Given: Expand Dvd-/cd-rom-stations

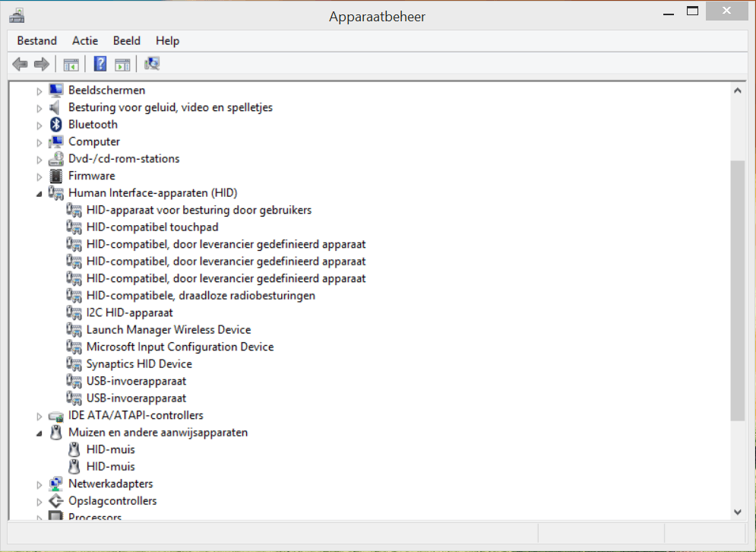Looking at the screenshot, I should click(40, 159).
